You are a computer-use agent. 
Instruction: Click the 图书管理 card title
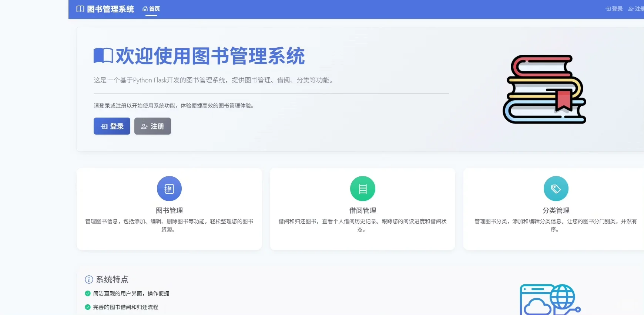point(169,210)
